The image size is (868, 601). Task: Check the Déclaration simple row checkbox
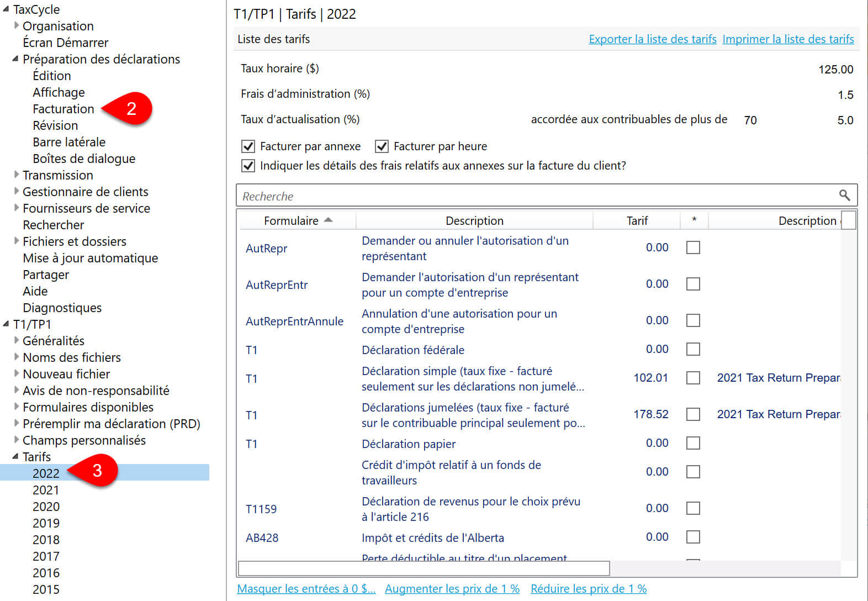point(693,378)
